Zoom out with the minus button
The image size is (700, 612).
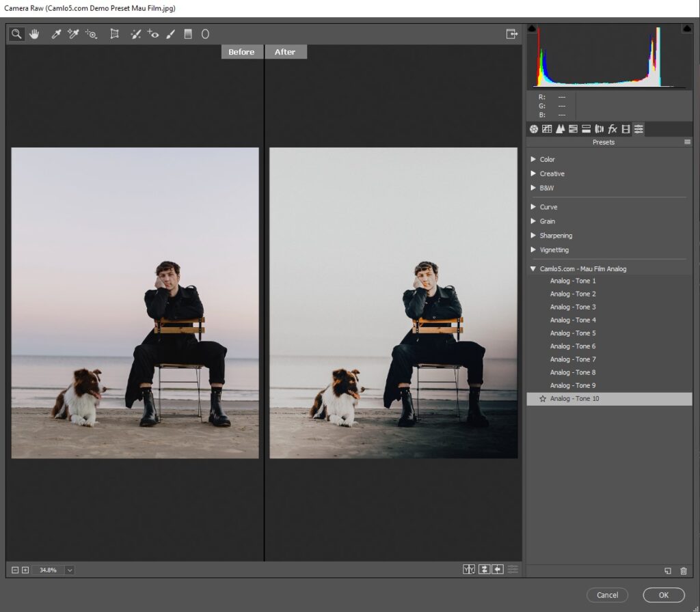pyautogui.click(x=15, y=570)
